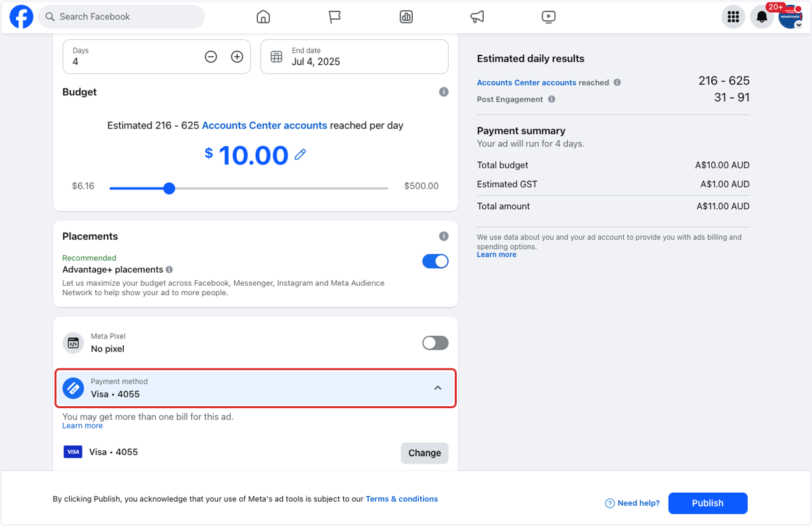Publish the ad
The image size is (812, 526).
[x=708, y=503]
